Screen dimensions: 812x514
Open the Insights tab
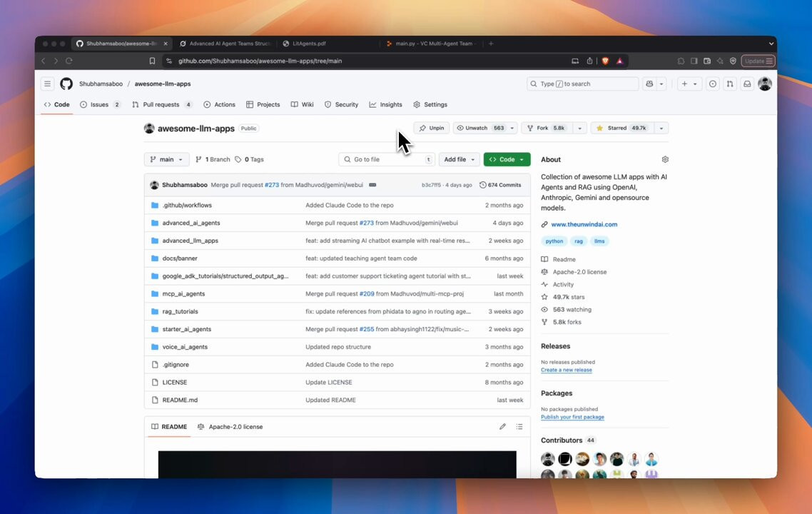pos(386,104)
